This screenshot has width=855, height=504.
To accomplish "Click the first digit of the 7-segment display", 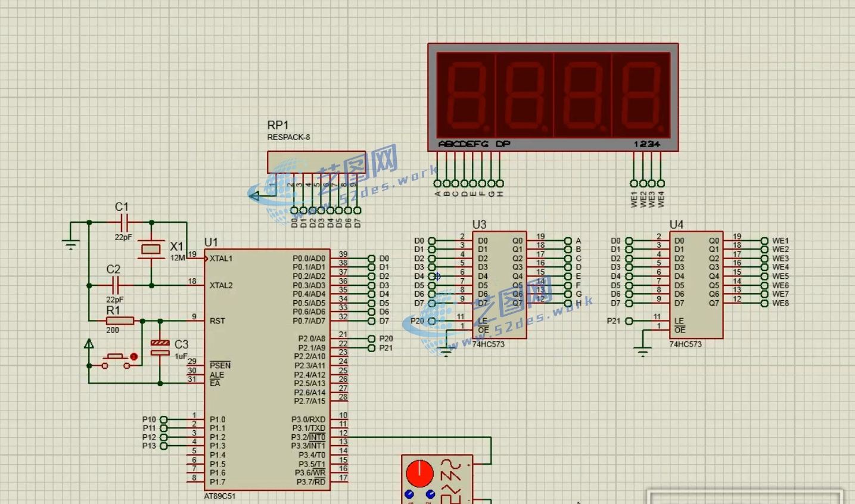I will coord(466,95).
